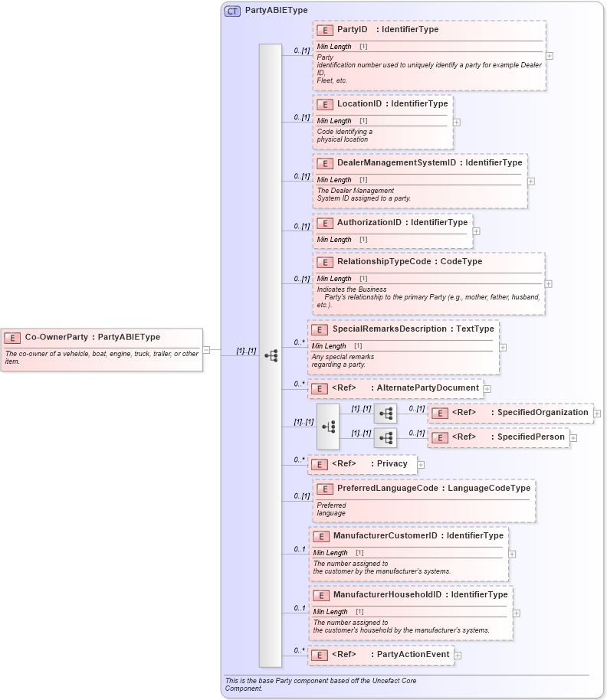This screenshot has width=607, height=700.
Task: Expand the PartyActionEvent reference
Action: [458, 656]
